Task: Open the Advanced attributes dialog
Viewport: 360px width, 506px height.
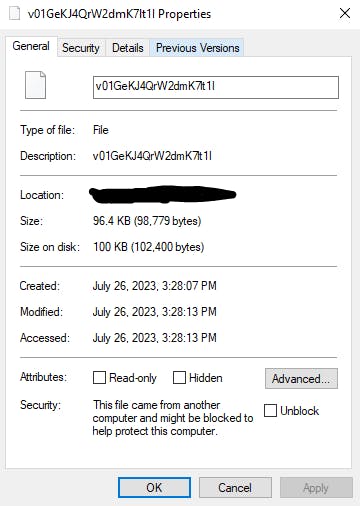Action: point(301,378)
